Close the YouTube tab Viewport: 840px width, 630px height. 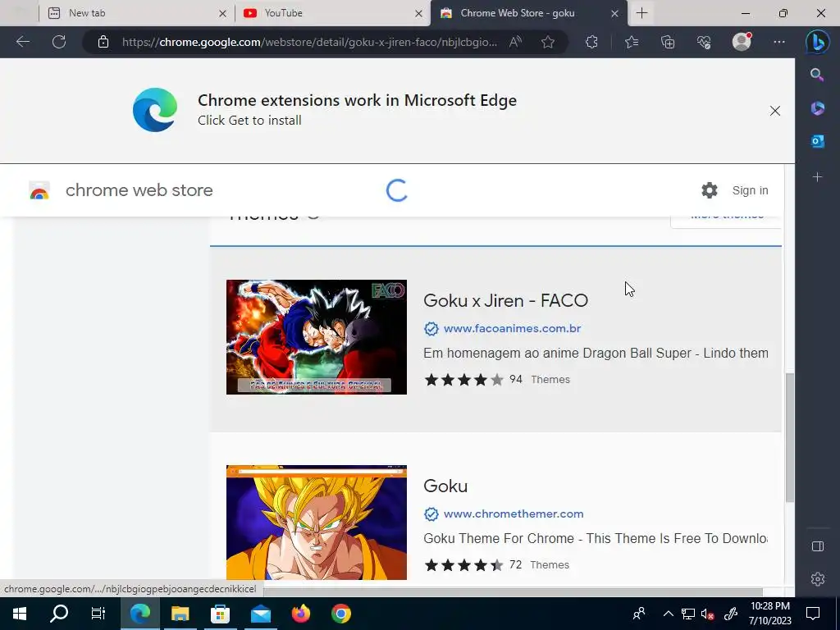[419, 13]
